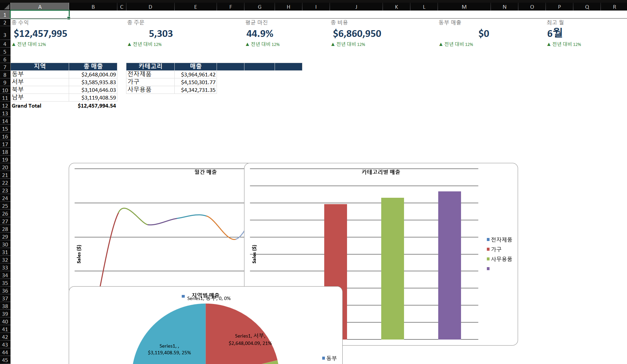Click the 월간 매출 chart title

[206, 172]
